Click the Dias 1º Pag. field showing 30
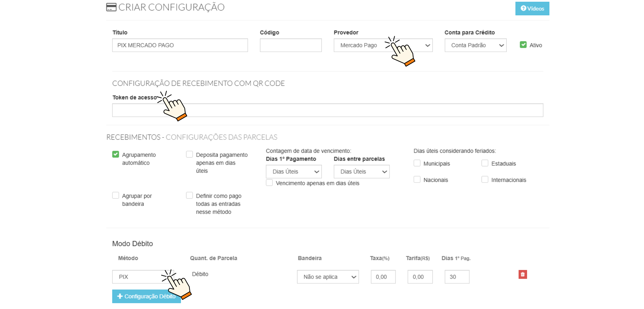 [457, 277]
